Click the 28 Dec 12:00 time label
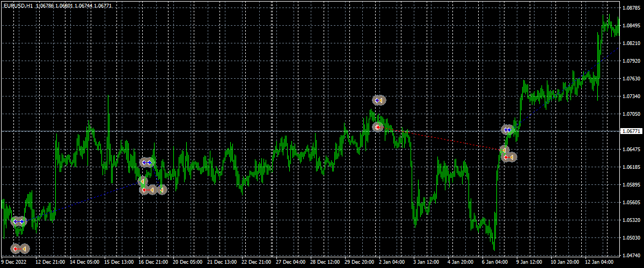The width and height of the screenshot is (644, 268). 325,263
